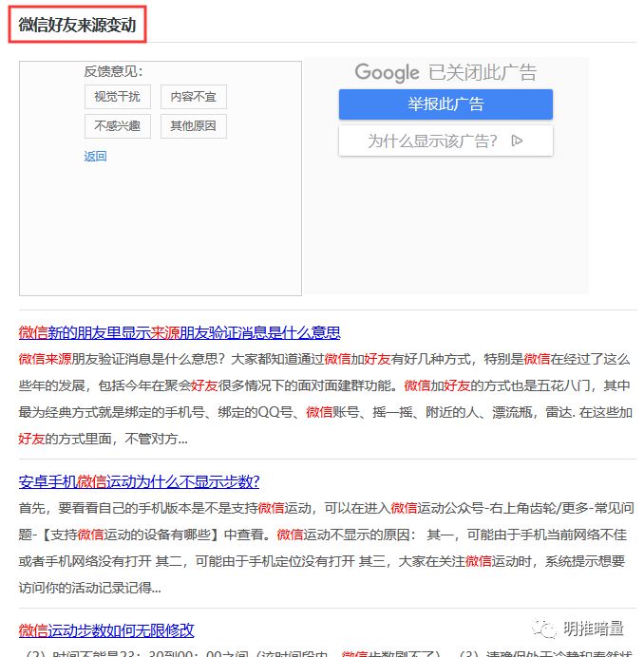Viewport: 644px width, 657px height.
Task: Open 为什么显示该广告? explanation
Action: (x=445, y=141)
